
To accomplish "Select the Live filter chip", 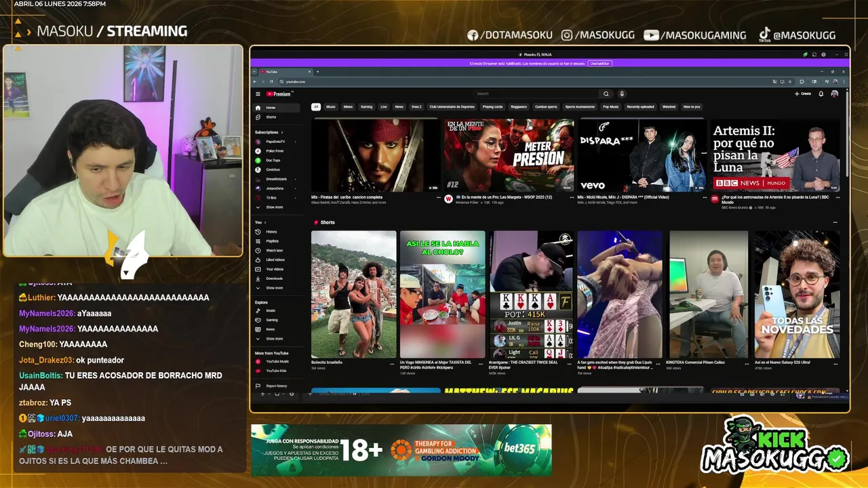I will coord(384,106).
